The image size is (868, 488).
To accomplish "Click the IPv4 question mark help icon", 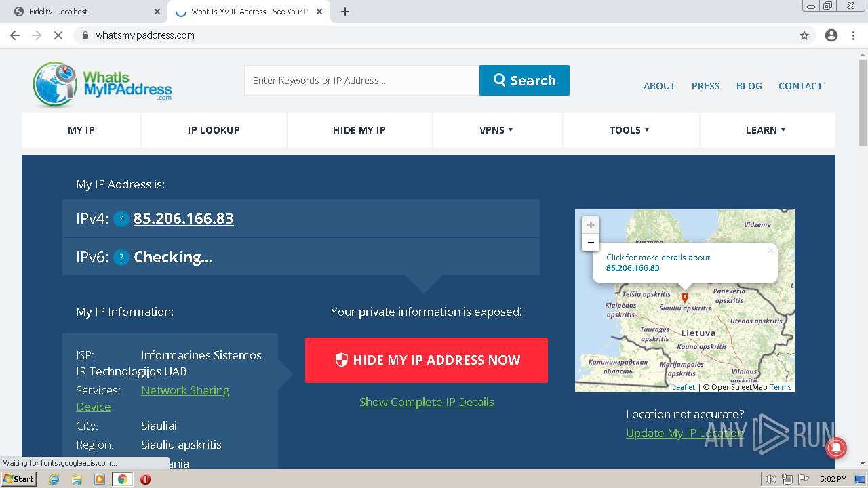I will click(121, 219).
